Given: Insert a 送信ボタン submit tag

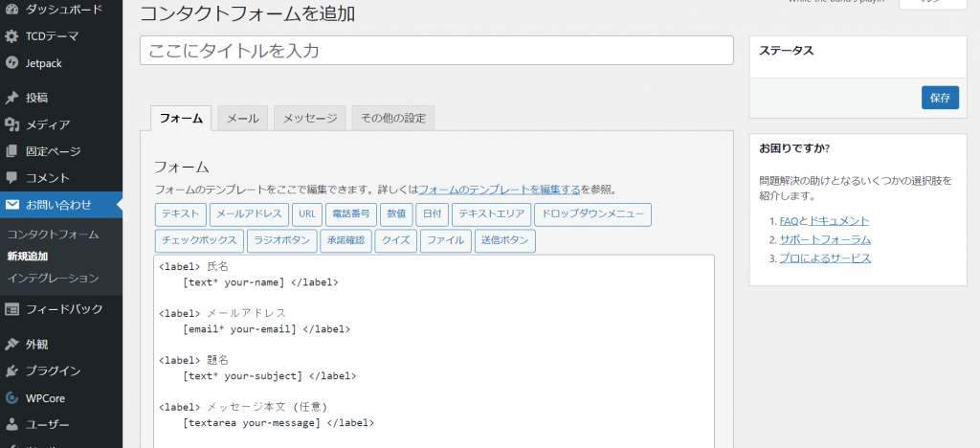Looking at the screenshot, I should pos(505,241).
